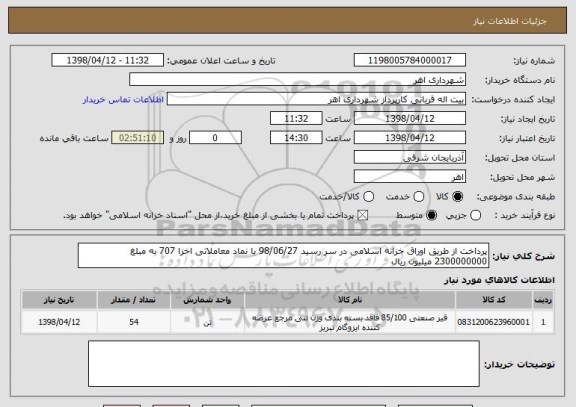Choose the متوسط purchase type radio
The height and width of the screenshot is (407, 576).
coord(431,216)
